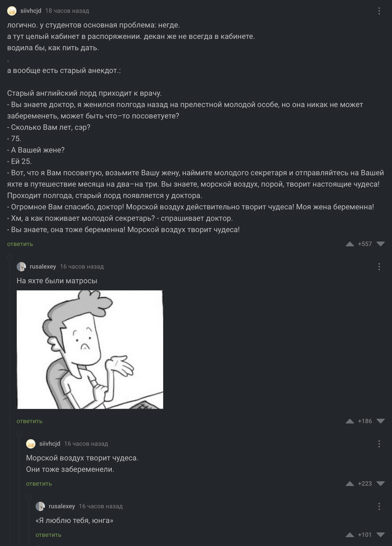Image resolution: width=392 pixels, height=546 pixels.
Task: Downvote the comment rated +557
Action: pyautogui.click(x=381, y=244)
